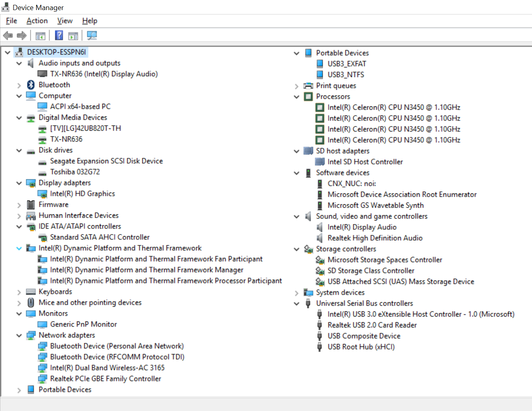
Task: Expand the Print queues category
Action: [296, 86]
